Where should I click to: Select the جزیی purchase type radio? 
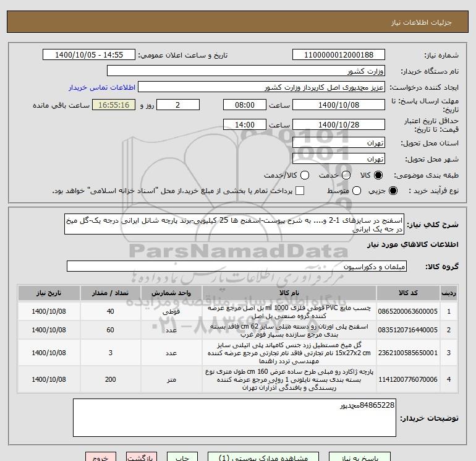click(x=393, y=191)
